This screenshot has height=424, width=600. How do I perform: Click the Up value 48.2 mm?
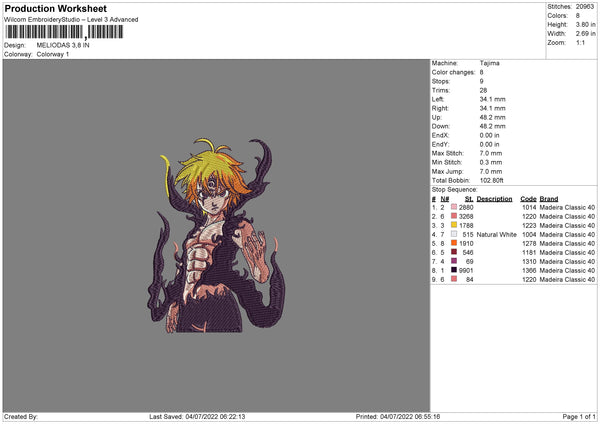click(492, 117)
